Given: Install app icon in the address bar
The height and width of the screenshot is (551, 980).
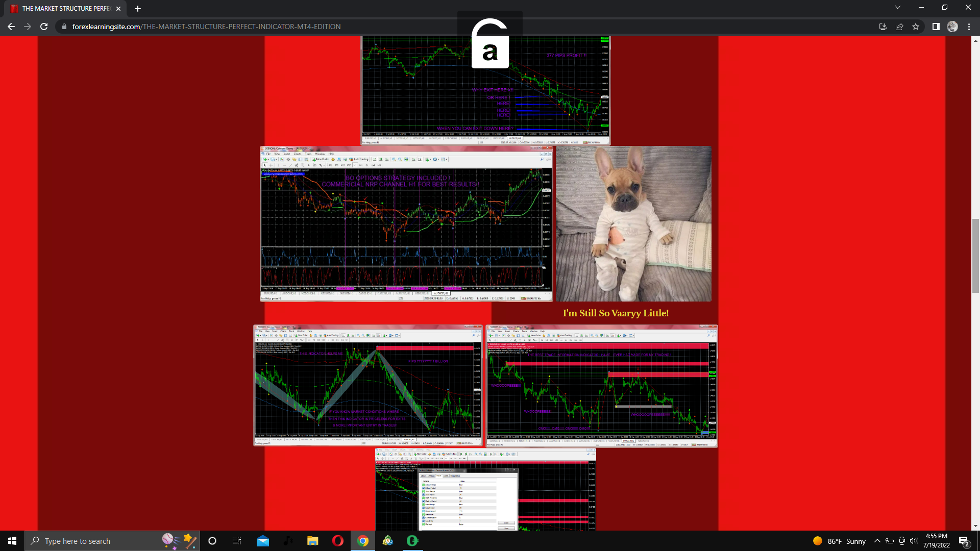Looking at the screenshot, I should (x=883, y=27).
